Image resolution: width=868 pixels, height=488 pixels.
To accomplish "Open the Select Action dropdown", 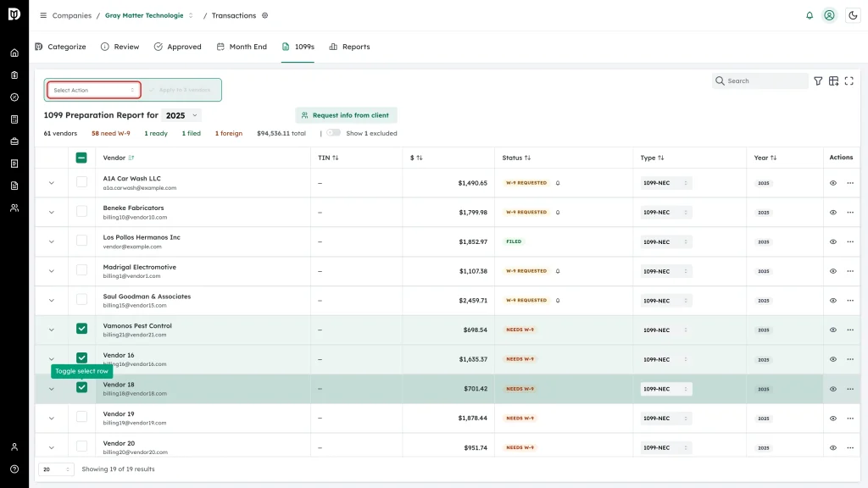I will pyautogui.click(x=93, y=90).
